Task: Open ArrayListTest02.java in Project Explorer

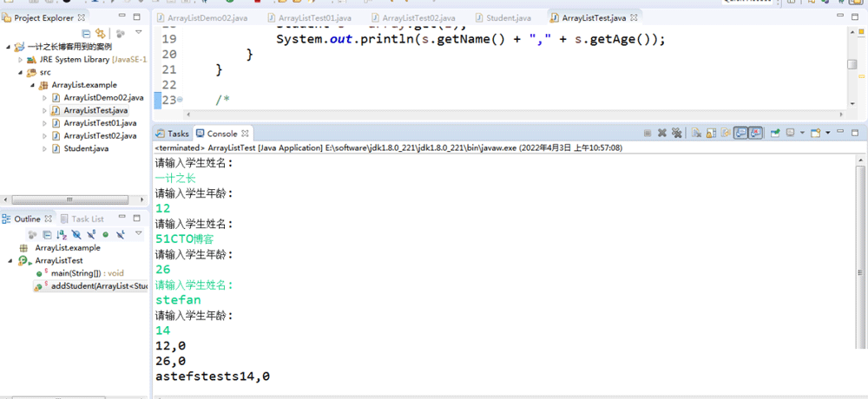Action: click(x=100, y=136)
